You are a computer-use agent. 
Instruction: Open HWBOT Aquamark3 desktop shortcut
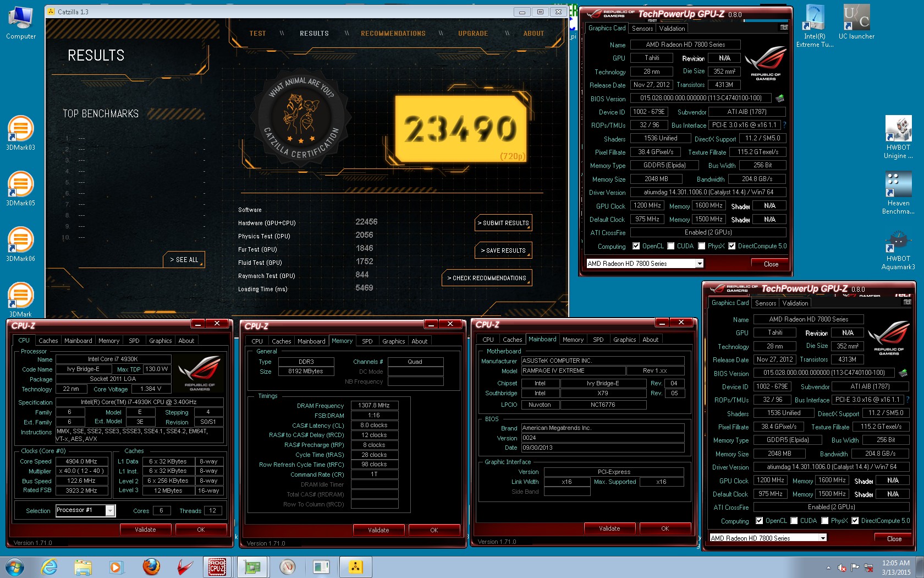click(898, 250)
